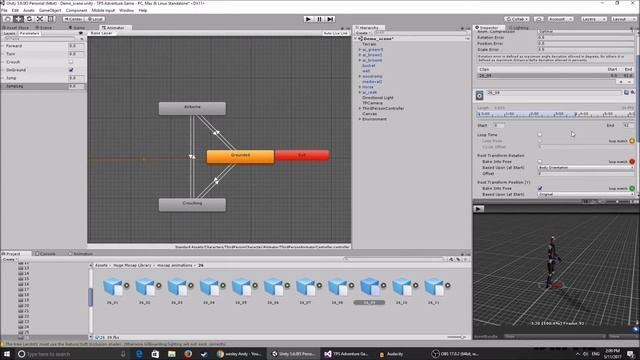Viewport: 640px width, 360px height.
Task: Select the 26_11 animation asset
Action: click(x=434, y=287)
